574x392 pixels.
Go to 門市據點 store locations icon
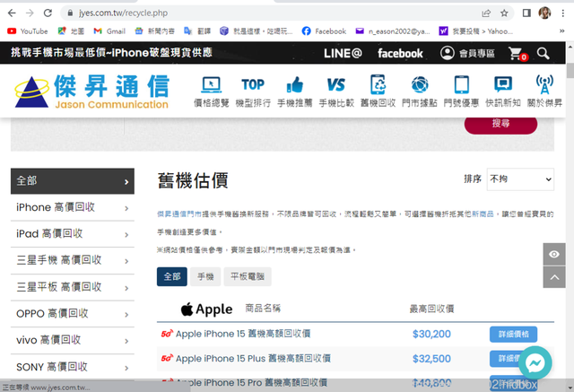pyautogui.click(x=420, y=91)
